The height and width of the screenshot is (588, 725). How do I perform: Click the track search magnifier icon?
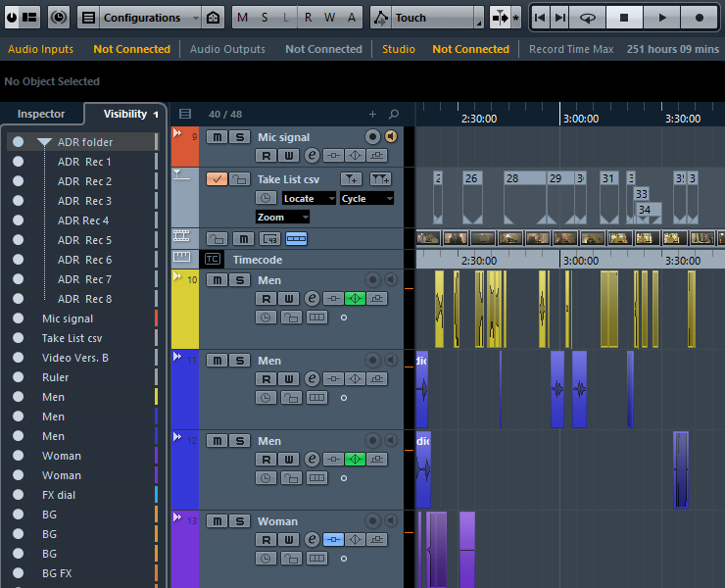(x=394, y=115)
